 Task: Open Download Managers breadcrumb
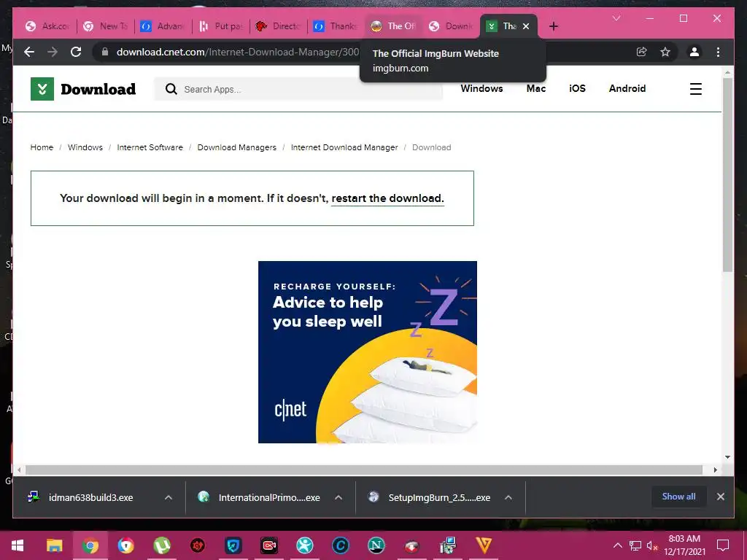coord(237,147)
